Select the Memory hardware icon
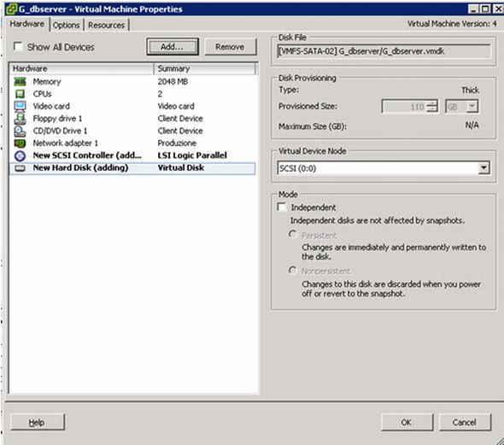This screenshot has width=504, height=445. point(20,82)
